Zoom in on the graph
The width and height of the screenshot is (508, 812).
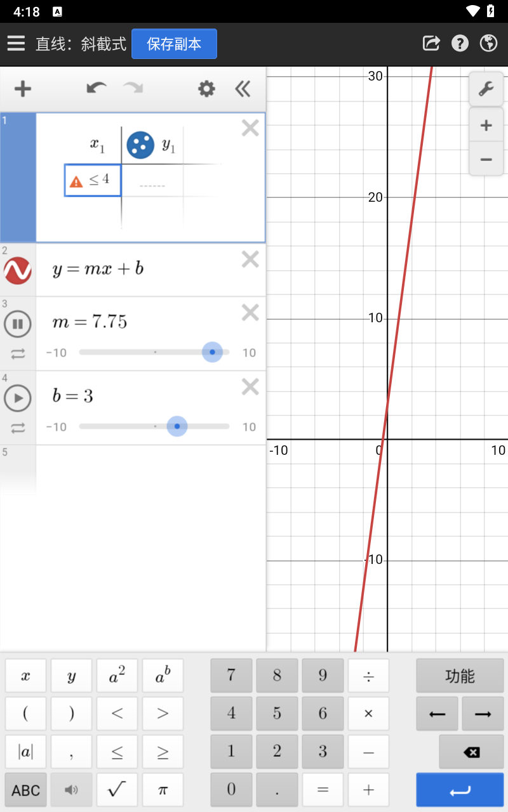point(486,126)
